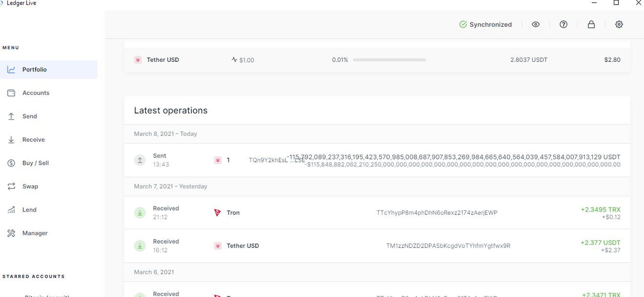Click the +2.3471 TRX amount
The width and height of the screenshot is (644, 297).
coord(601,294)
